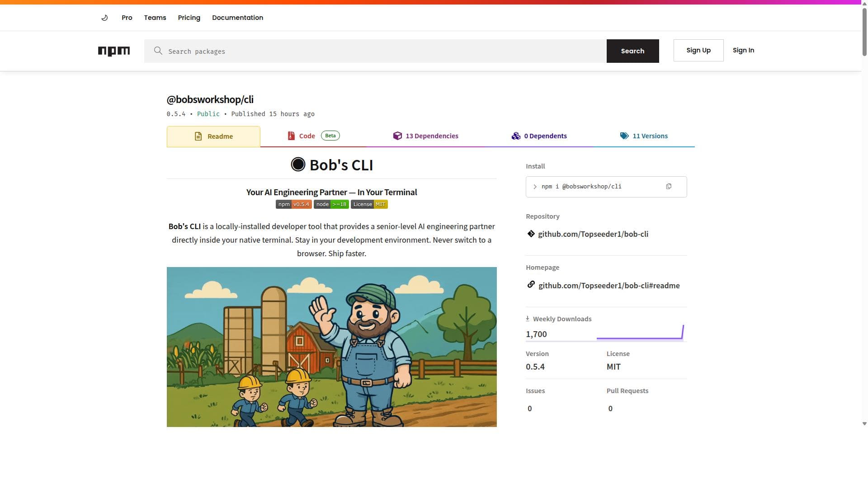Click the magnifying glass search icon
Viewport: 868px width, 488px height.
[x=158, y=51]
